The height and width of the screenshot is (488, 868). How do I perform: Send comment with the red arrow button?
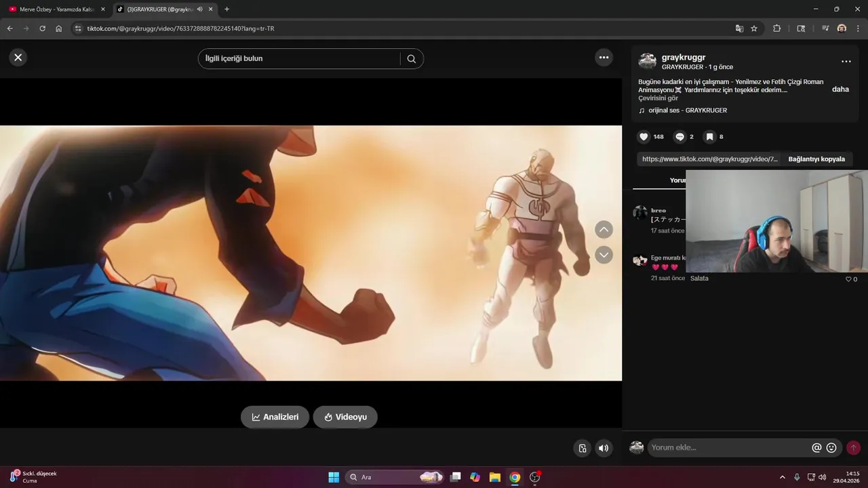pos(854,447)
